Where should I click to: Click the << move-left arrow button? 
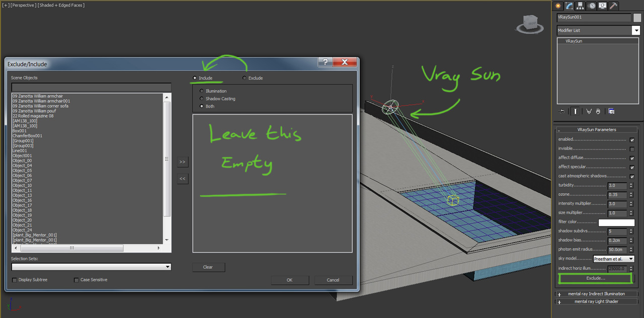[x=182, y=178]
